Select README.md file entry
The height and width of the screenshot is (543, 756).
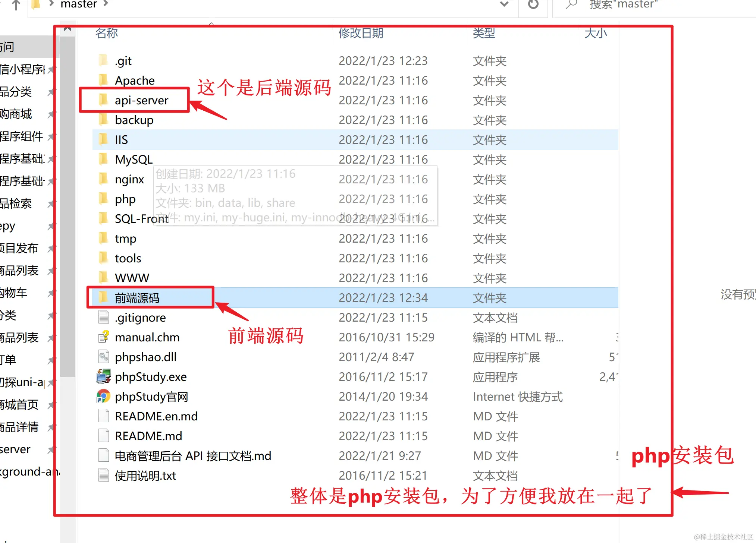tap(148, 436)
